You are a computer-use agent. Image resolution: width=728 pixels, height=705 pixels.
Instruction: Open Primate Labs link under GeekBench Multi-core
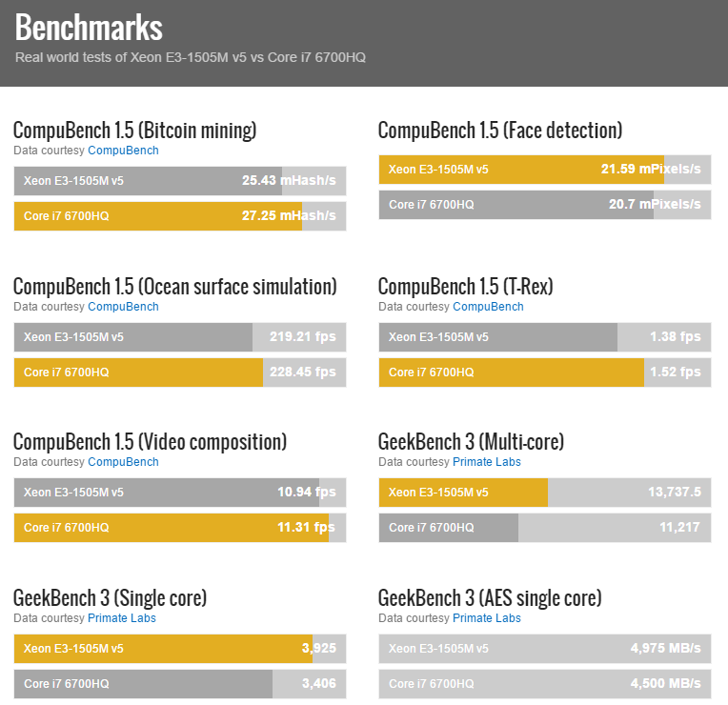pos(486,462)
